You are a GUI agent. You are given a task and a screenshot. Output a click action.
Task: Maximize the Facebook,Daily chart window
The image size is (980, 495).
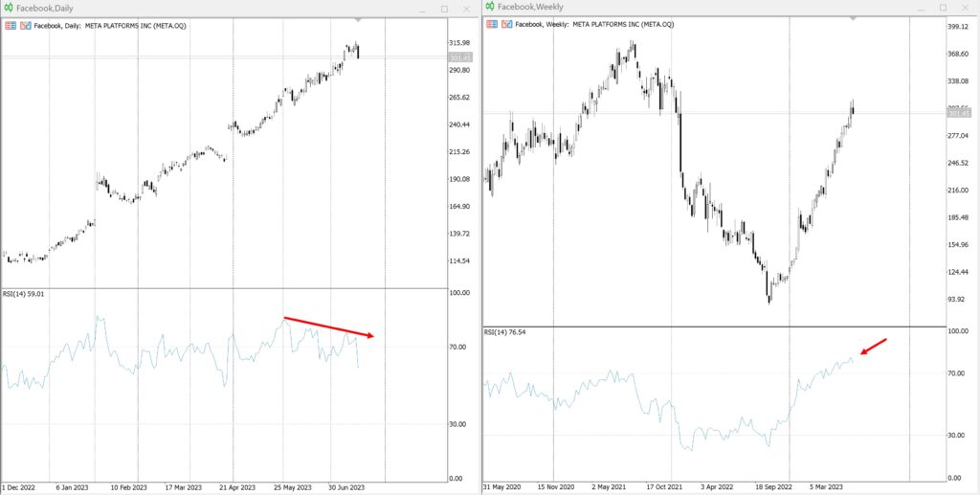[443, 9]
